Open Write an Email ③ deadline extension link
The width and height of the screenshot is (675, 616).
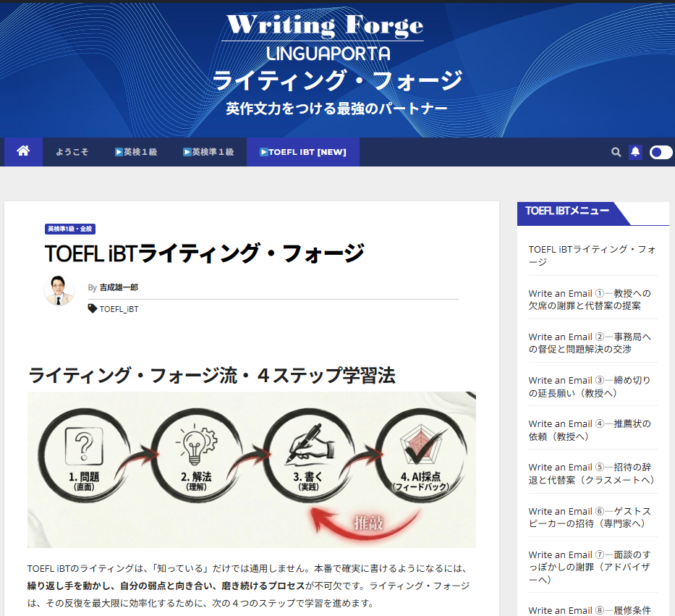click(x=590, y=386)
